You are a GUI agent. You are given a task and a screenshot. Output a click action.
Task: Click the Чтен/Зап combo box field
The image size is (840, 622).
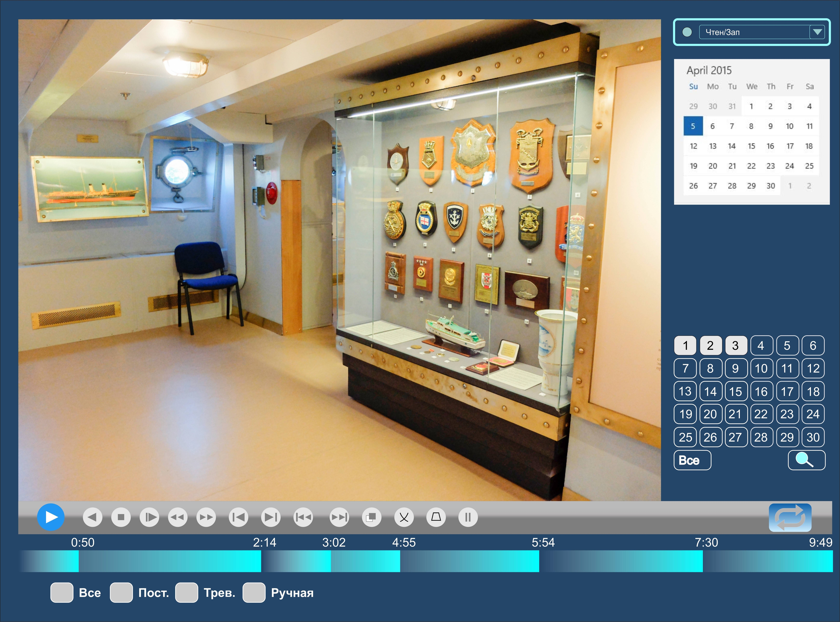762,32
